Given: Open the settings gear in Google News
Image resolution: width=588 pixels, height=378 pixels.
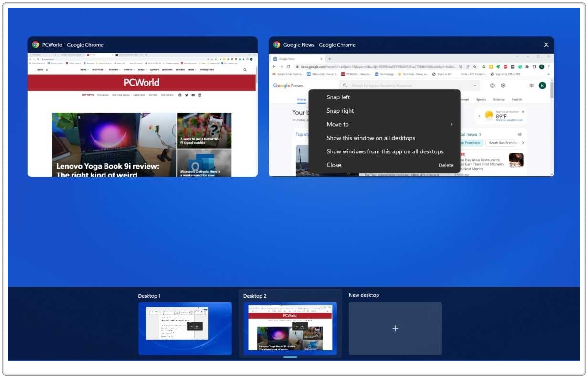Looking at the screenshot, I should (x=503, y=86).
